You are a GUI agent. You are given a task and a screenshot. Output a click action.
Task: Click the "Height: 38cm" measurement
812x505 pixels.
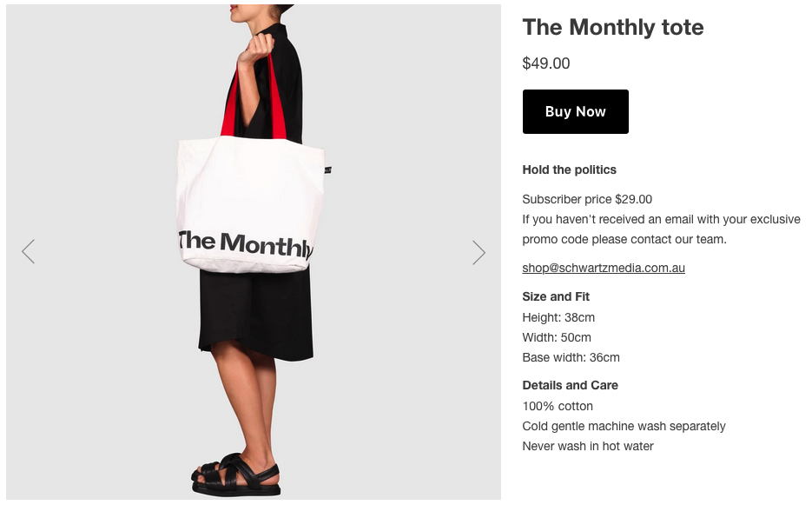558,317
